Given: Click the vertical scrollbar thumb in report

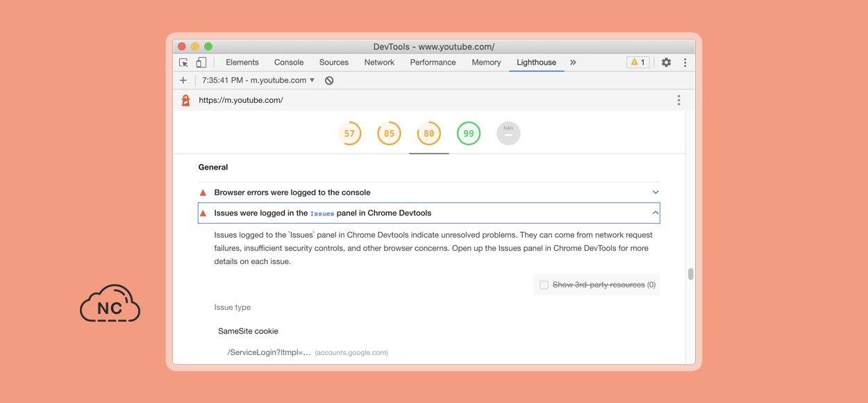Looking at the screenshot, I should click(690, 274).
